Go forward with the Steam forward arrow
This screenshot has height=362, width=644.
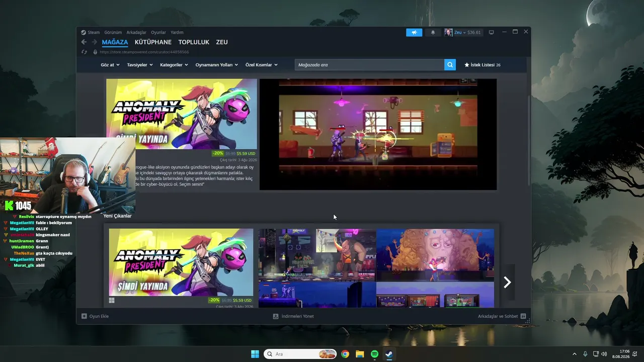[x=94, y=42]
